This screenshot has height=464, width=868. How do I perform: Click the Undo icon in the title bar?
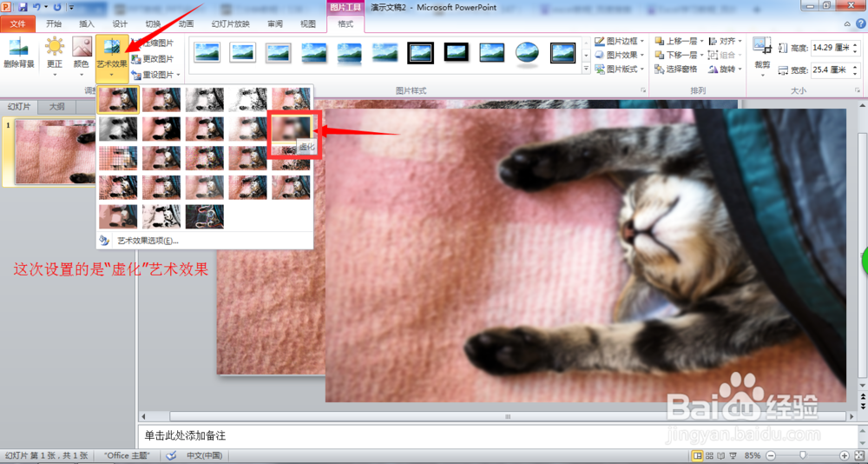click(36, 7)
